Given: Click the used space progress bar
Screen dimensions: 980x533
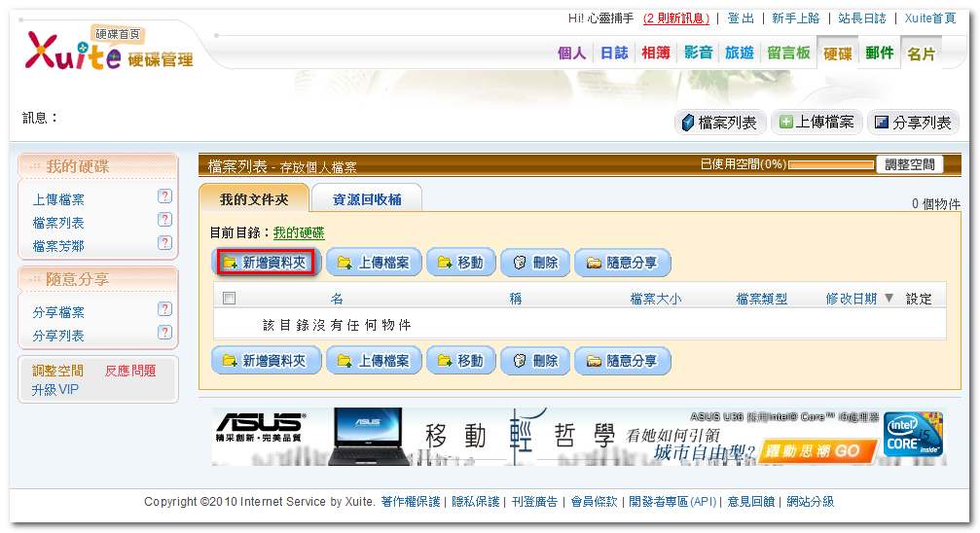Looking at the screenshot, I should pyautogui.click(x=831, y=164).
